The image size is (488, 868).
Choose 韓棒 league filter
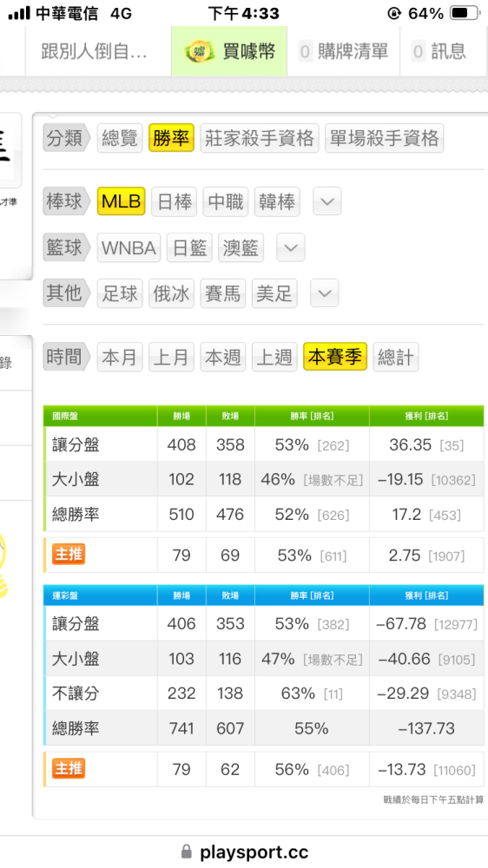coord(276,201)
